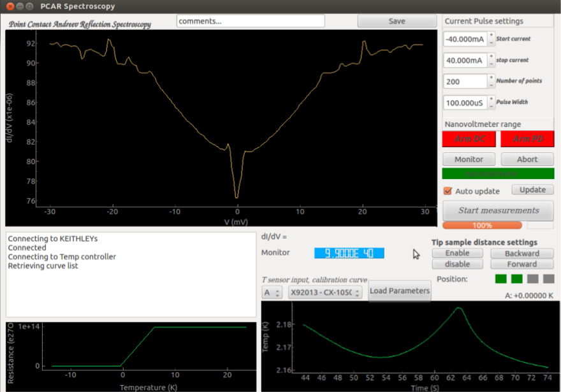Image resolution: width=561 pixels, height=392 pixels.
Task: Click the Forward button
Action: pos(522,264)
